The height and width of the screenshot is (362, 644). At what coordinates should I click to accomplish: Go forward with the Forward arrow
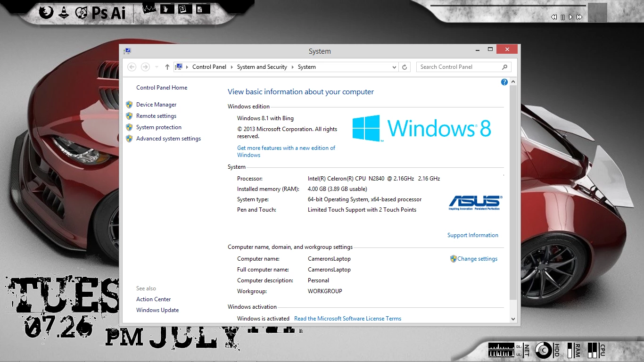point(146,67)
